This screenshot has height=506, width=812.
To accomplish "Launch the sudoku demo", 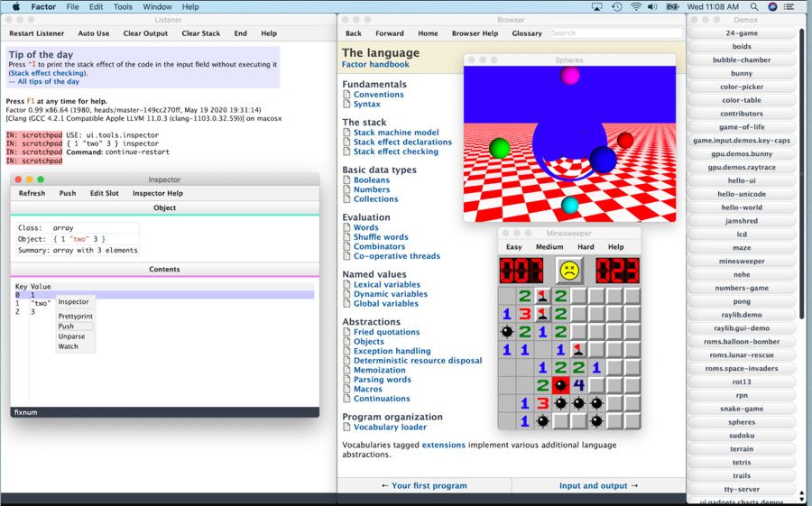I will [742, 436].
